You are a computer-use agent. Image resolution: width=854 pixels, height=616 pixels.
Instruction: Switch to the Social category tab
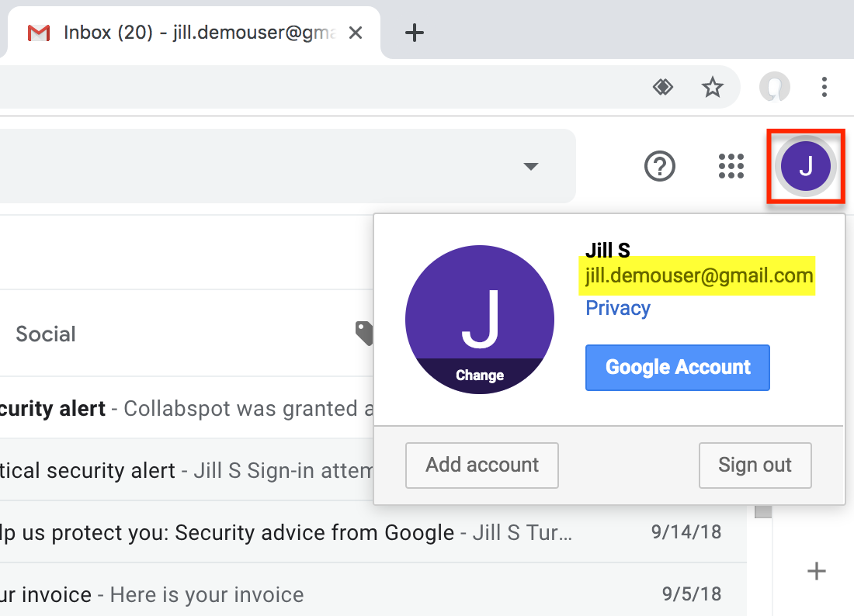click(45, 333)
